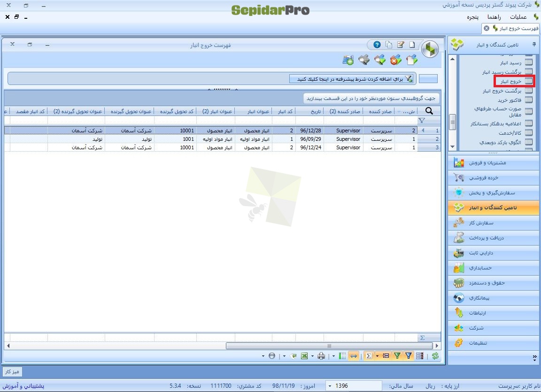
Task: Open the round Sepidar logo application button
Action: (x=430, y=49)
